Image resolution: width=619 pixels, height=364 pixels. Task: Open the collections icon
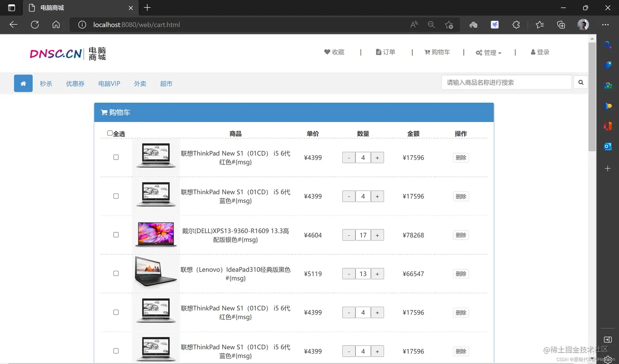click(561, 25)
